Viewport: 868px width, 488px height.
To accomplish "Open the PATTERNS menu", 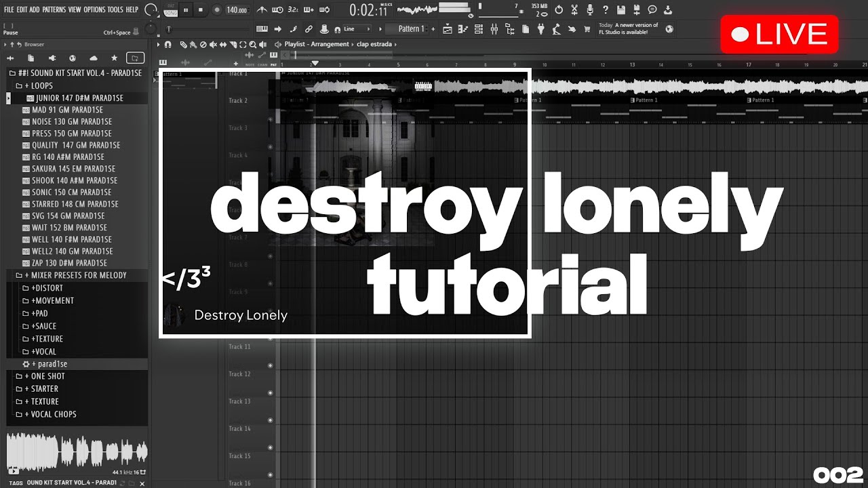I will (54, 9).
